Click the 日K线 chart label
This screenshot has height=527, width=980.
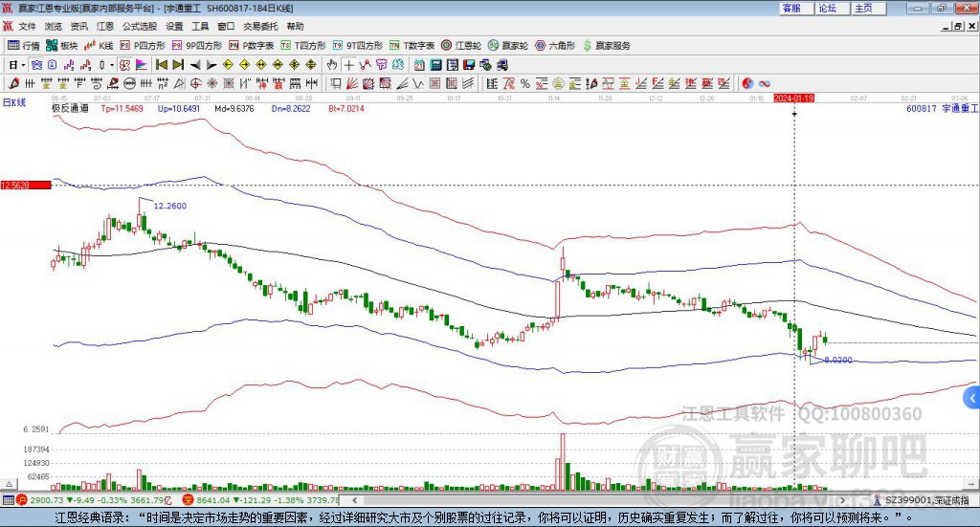click(x=14, y=103)
